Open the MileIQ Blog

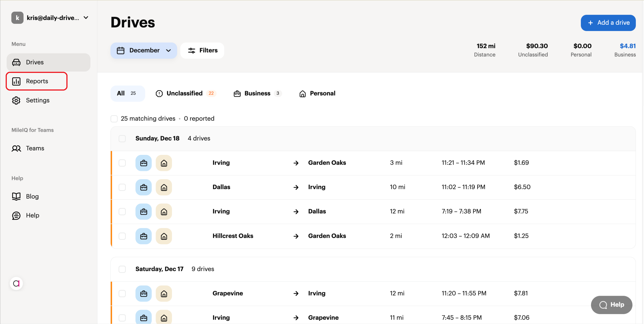(32, 196)
